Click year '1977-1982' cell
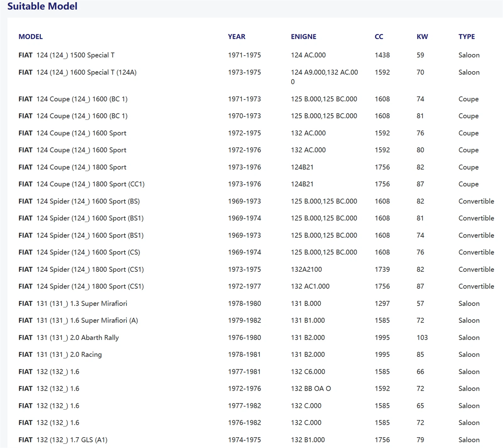The image size is (503, 448). [x=244, y=406]
